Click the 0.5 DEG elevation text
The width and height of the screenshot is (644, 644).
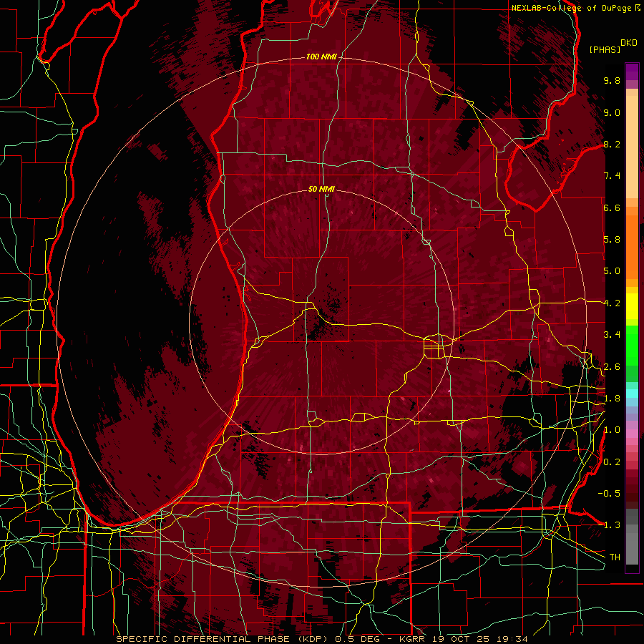(357, 639)
